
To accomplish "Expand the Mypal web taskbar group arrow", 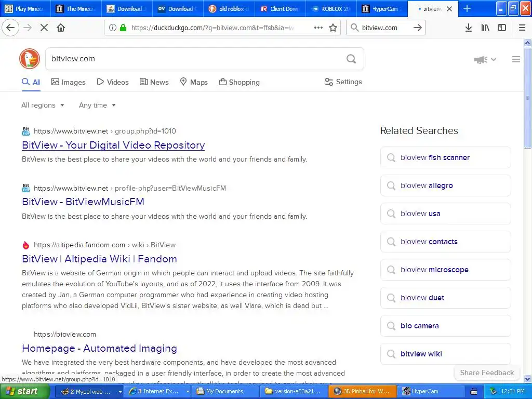I will (120, 392).
